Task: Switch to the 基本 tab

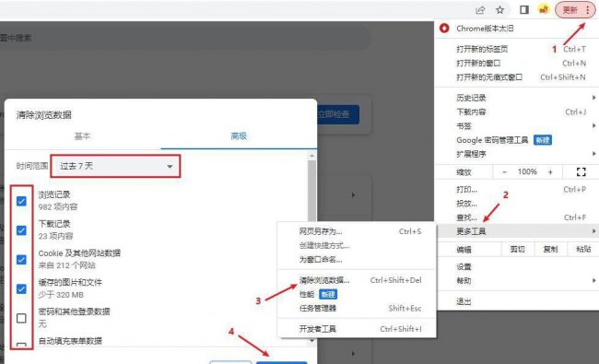Action: coord(83,136)
